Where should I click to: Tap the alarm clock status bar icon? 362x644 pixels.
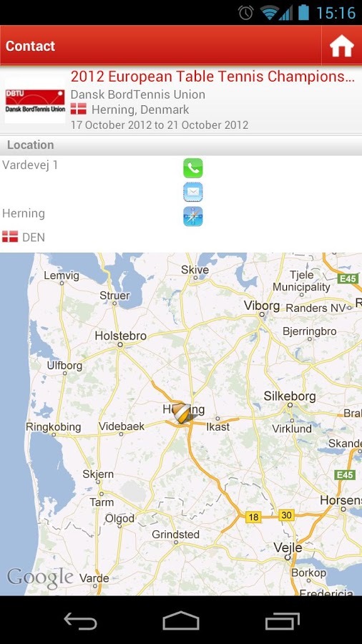(246, 12)
